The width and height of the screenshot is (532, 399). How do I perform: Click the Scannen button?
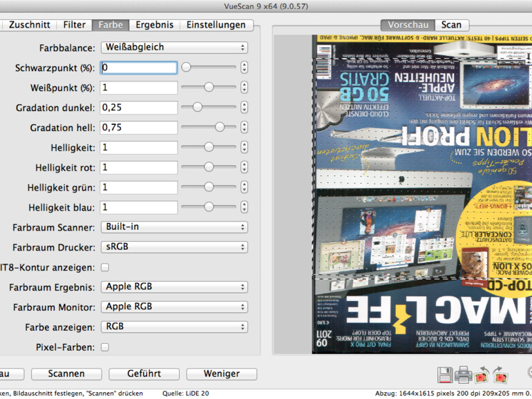[66, 373]
